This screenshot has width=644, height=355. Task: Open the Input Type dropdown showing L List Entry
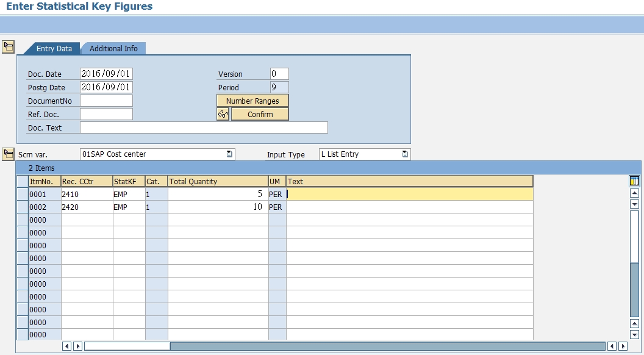click(x=404, y=154)
